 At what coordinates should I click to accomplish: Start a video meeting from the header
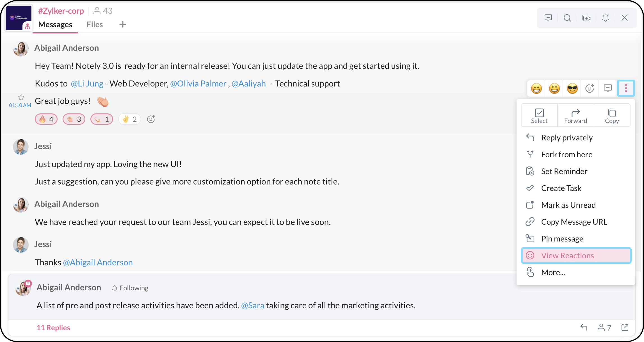tap(586, 18)
